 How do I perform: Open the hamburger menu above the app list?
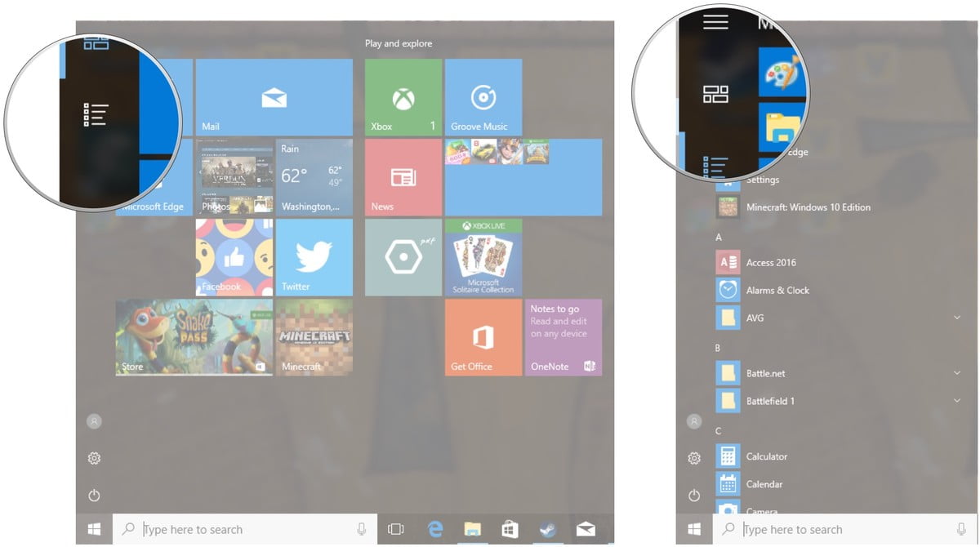[x=715, y=21]
